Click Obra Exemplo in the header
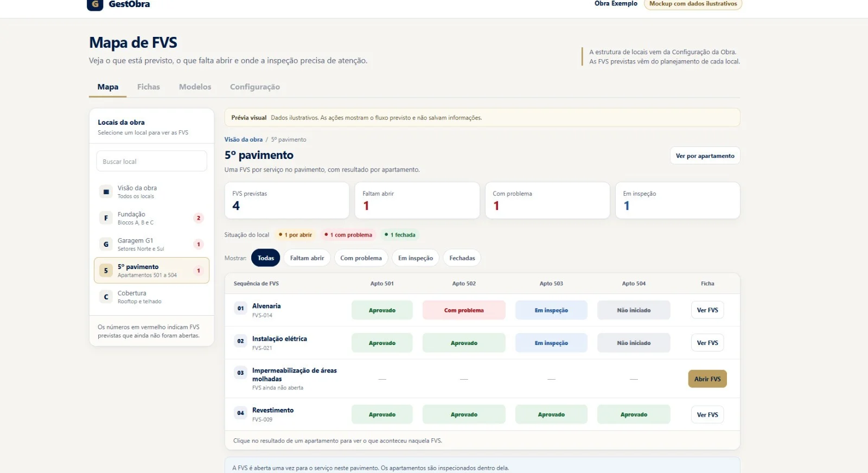Screen dimensions: 868x473 [616, 4]
